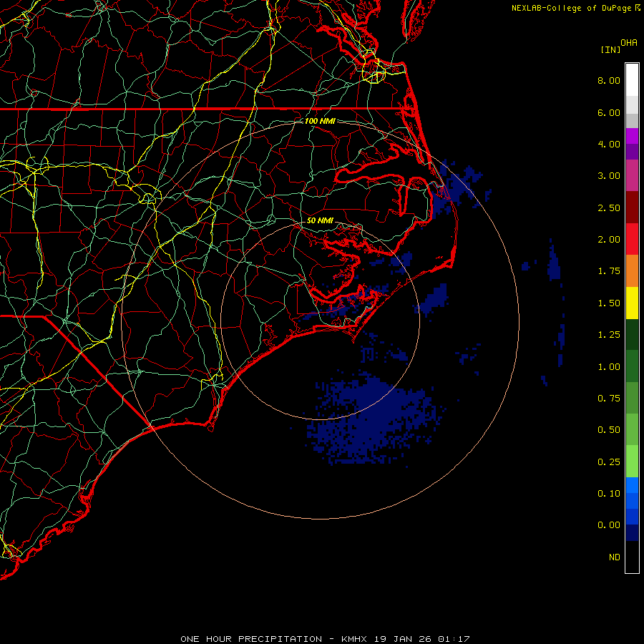Click the 4.00 legend value

(x=609, y=144)
